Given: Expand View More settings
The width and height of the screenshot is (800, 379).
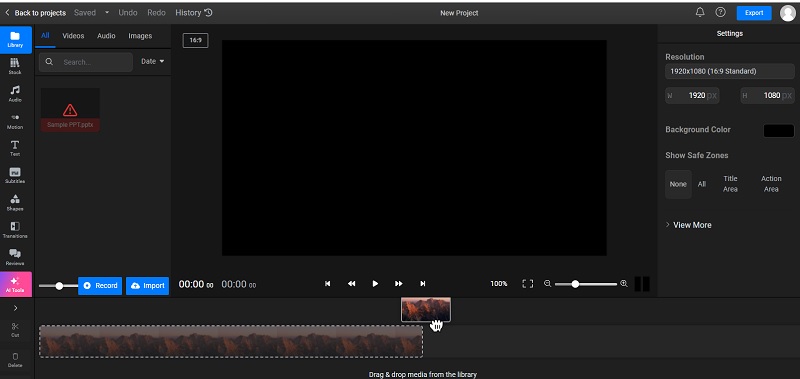Looking at the screenshot, I should click(x=688, y=225).
